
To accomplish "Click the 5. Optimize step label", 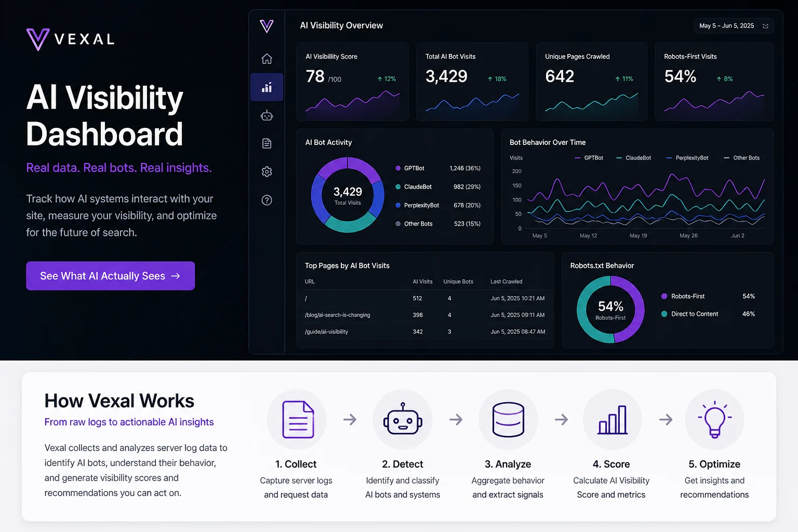I will point(714,464).
